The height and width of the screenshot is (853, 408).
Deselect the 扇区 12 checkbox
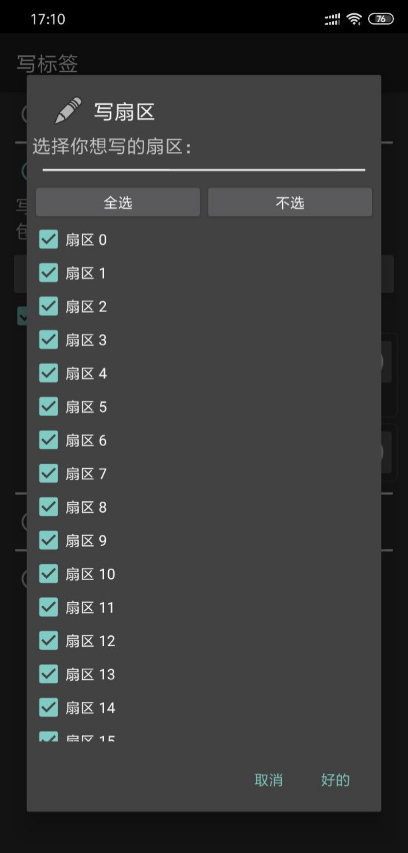48,641
